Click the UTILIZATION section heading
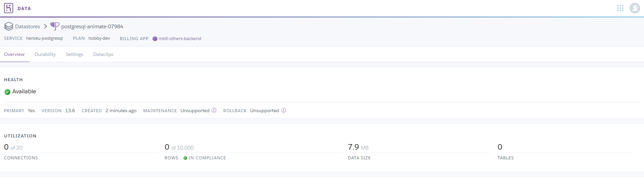 click(20, 136)
